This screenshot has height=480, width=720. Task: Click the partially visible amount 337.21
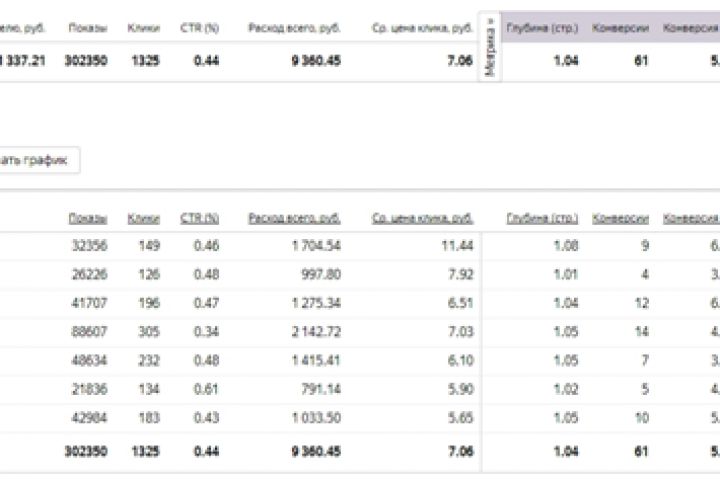tap(23, 61)
